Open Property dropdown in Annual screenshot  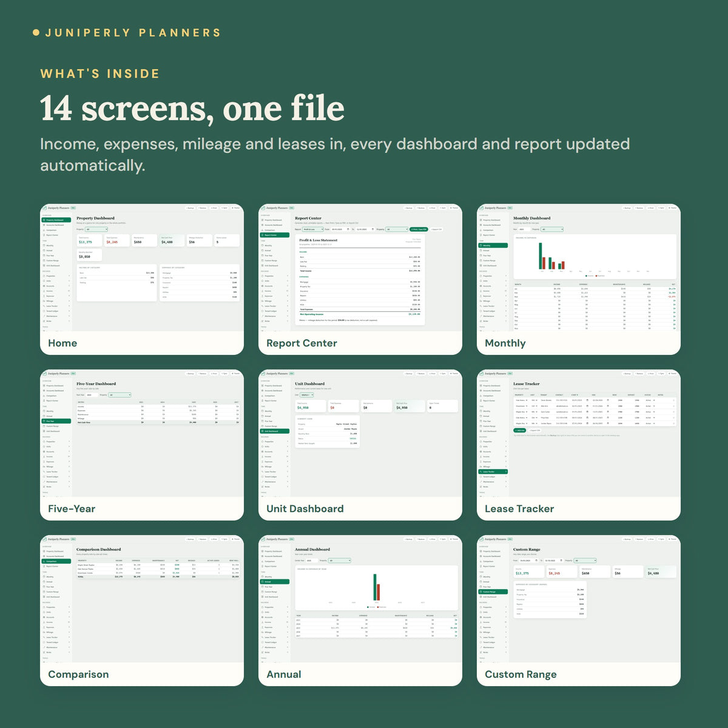[x=340, y=561]
